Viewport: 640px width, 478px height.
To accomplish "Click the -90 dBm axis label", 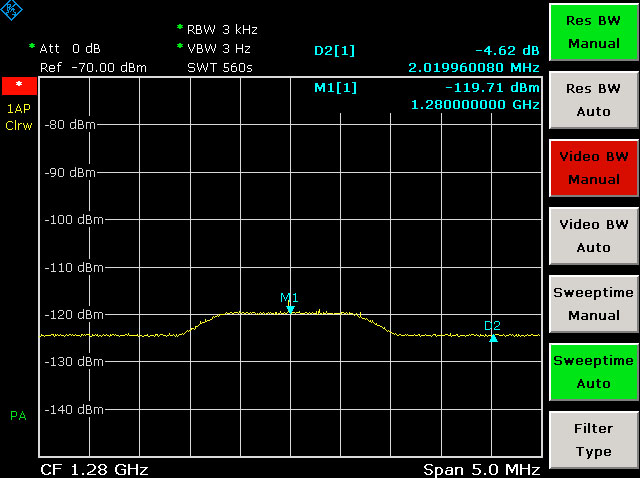I will 70,172.
